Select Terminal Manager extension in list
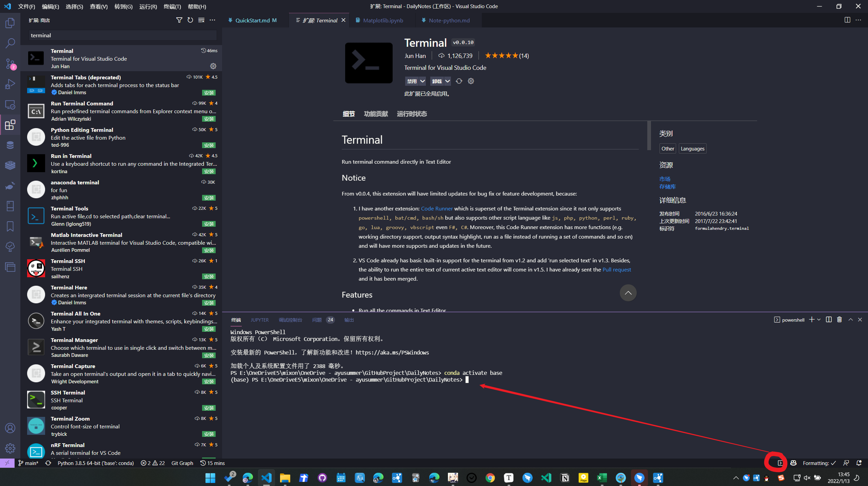The width and height of the screenshot is (868, 486). 121,347
